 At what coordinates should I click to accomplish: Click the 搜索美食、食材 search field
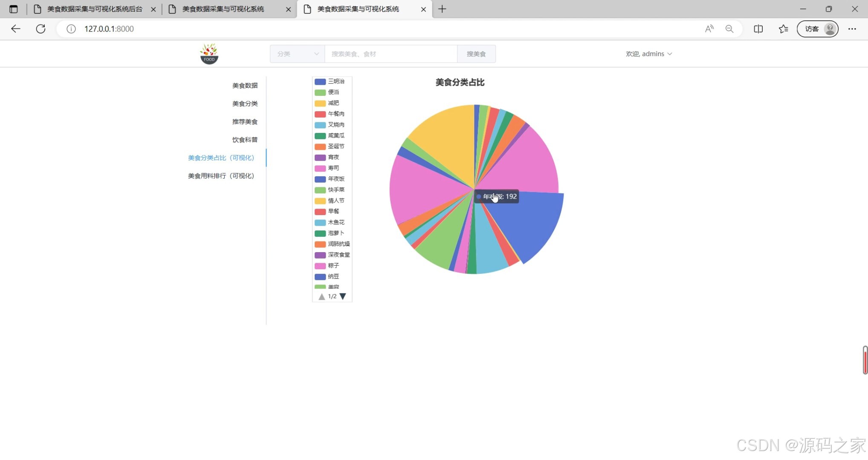[391, 54]
